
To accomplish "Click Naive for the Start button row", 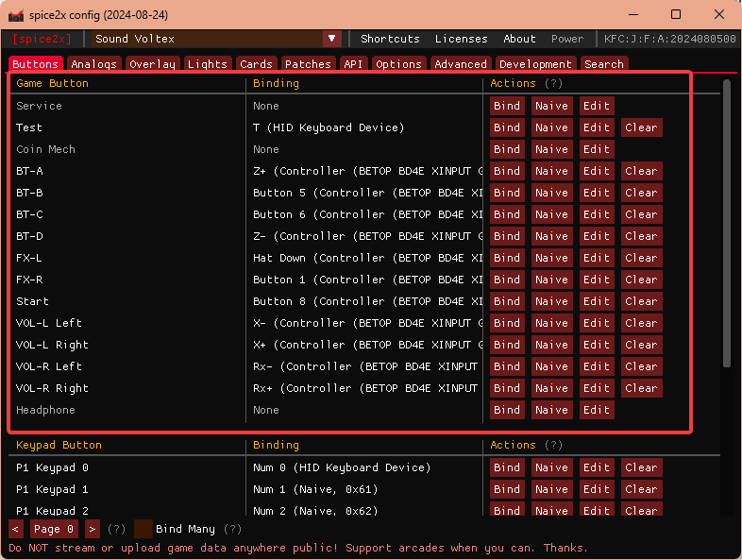I will 551,301.
